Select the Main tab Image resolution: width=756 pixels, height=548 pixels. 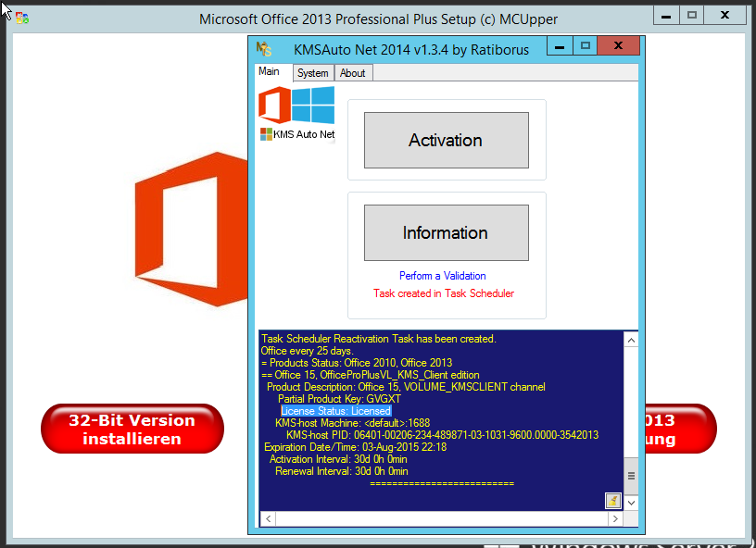pyautogui.click(x=269, y=72)
